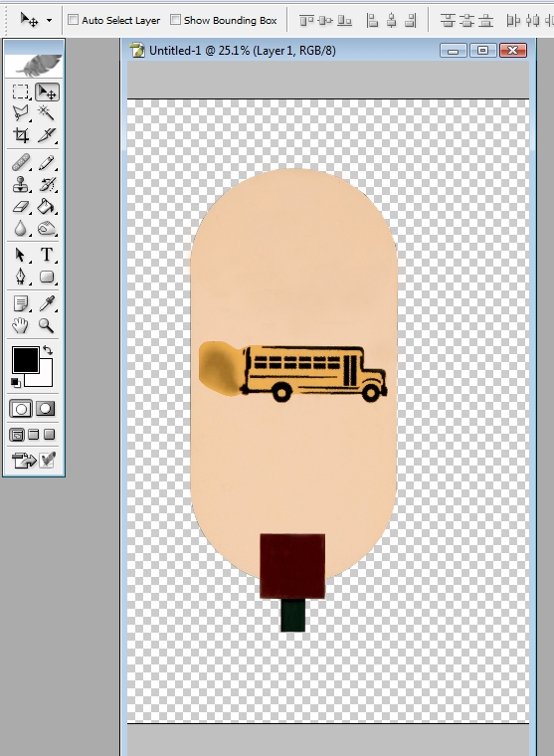Distribute horizontal centers in options bar
The width and height of the screenshot is (554, 756).
pyautogui.click(x=532, y=20)
